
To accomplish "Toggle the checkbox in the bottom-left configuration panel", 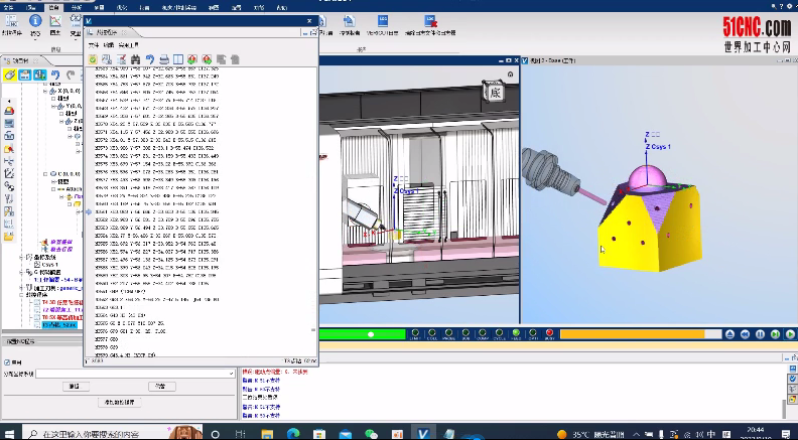I will click(x=5, y=362).
